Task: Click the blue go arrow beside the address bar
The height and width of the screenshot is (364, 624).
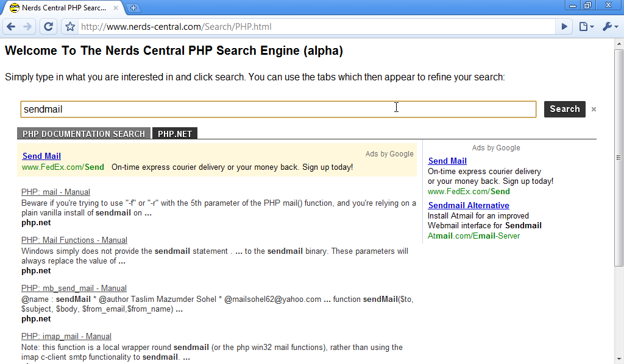Action: [x=564, y=26]
